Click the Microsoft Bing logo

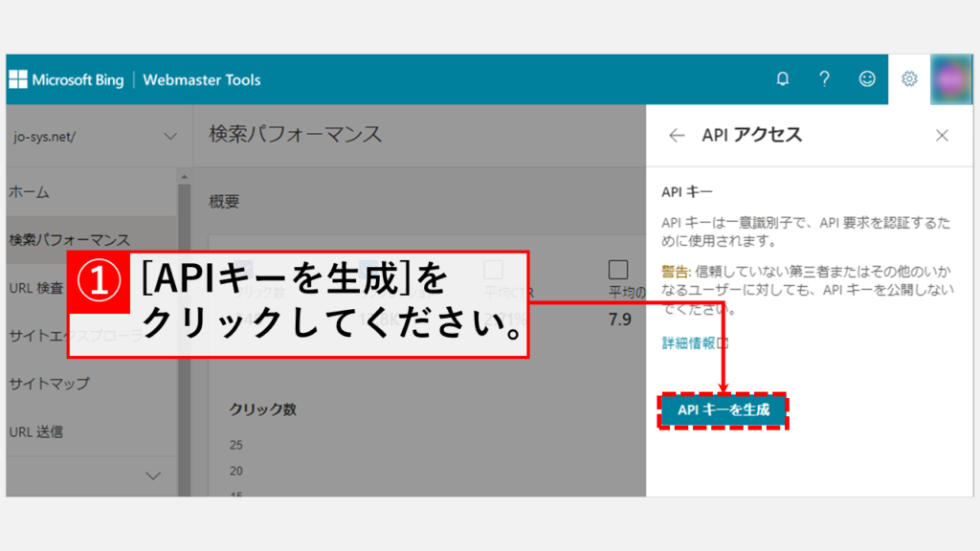click(x=67, y=80)
